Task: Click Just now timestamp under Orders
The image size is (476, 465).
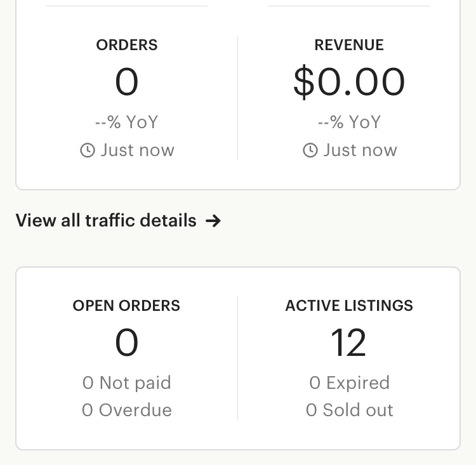Action: tap(136, 150)
